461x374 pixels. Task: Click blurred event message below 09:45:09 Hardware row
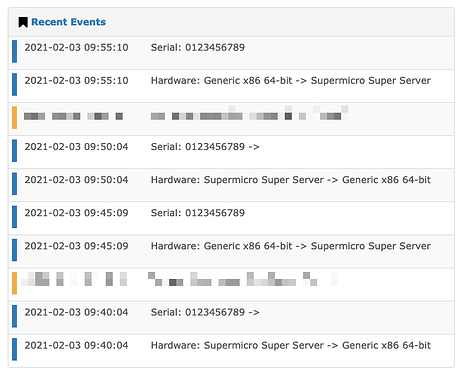click(x=243, y=279)
